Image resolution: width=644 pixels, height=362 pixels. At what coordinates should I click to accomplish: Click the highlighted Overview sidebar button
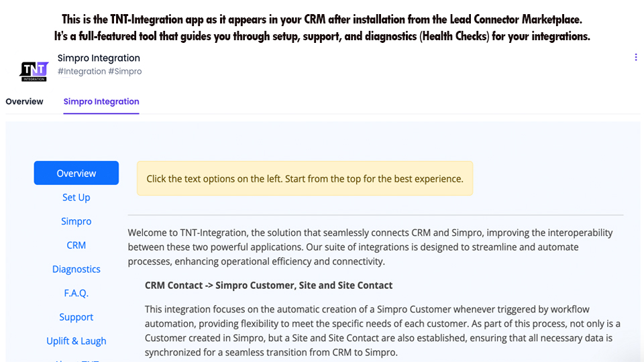point(76,173)
